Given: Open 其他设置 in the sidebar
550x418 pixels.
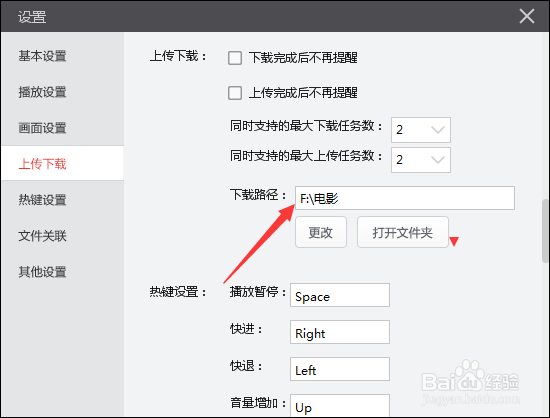Looking at the screenshot, I should pyautogui.click(x=42, y=271).
